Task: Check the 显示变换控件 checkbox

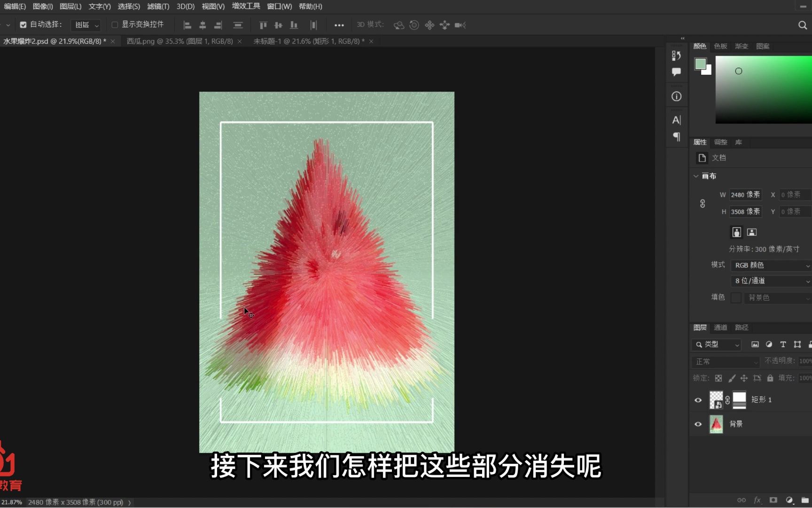Action: 115,24
